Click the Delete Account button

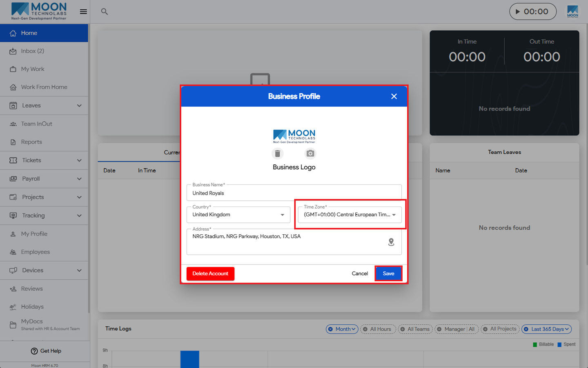coord(210,274)
